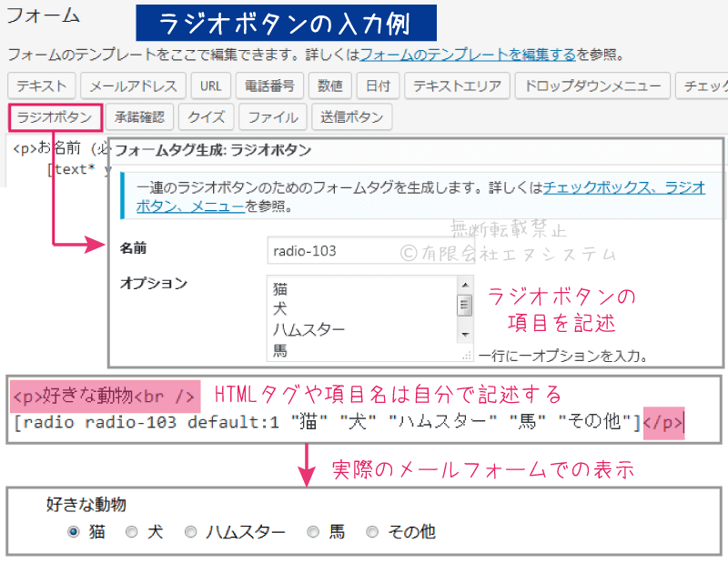This screenshot has height=563, width=728.
Task: Click the メールアドレス tag button
Action: pyautogui.click(x=133, y=85)
